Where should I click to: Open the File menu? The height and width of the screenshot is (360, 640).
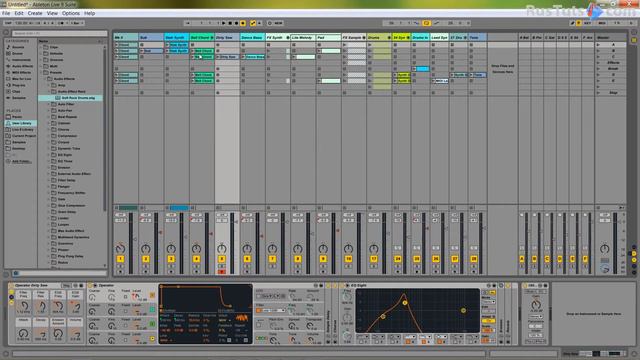coord(6,13)
